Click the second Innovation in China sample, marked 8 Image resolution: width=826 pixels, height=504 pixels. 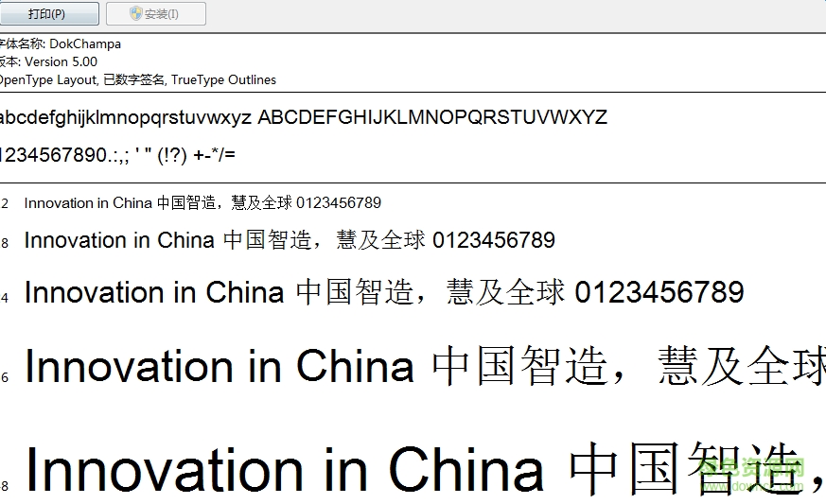point(290,241)
